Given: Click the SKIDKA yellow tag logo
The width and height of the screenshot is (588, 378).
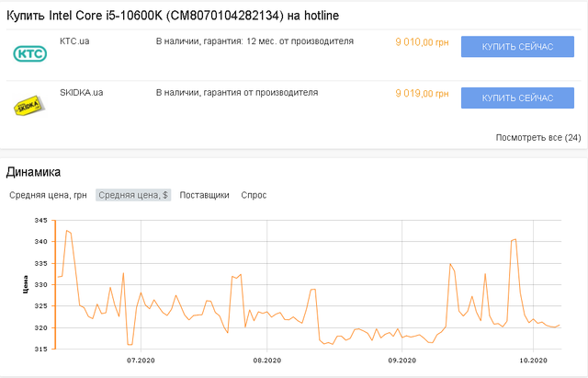Looking at the screenshot, I should coord(29,106).
